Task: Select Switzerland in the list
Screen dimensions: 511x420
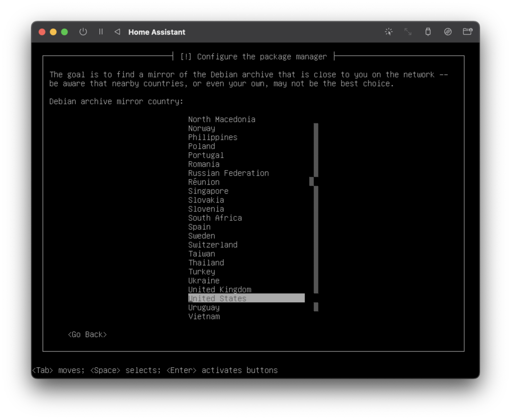Action: click(213, 245)
